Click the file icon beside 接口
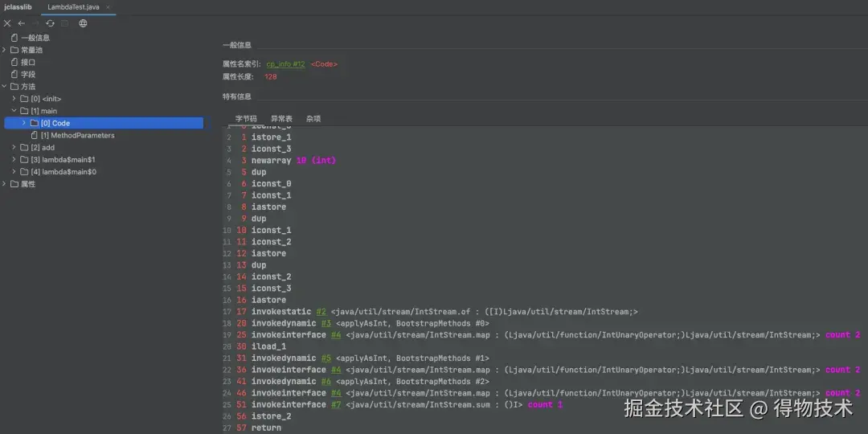The image size is (868, 434). click(14, 62)
